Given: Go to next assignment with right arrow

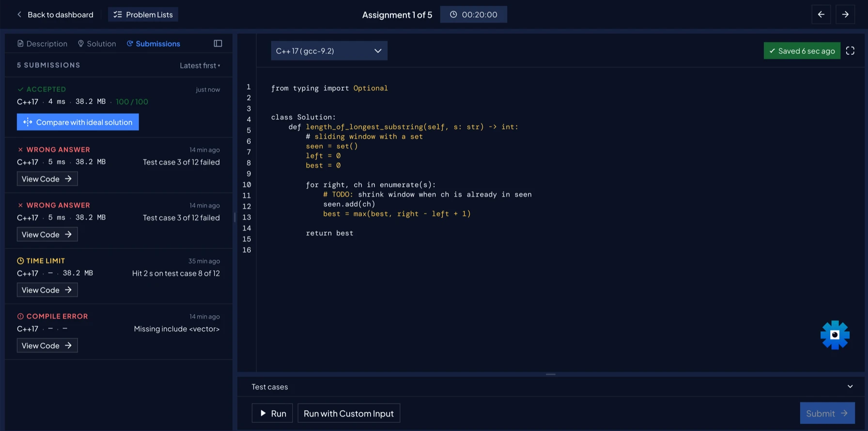Looking at the screenshot, I should [845, 15].
